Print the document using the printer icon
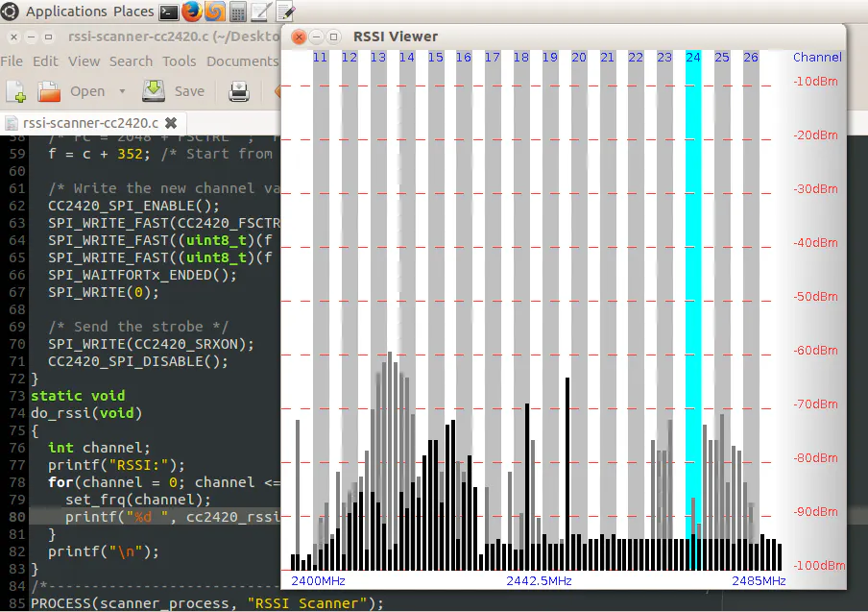Screen dimensions: 868x612 point(238,91)
